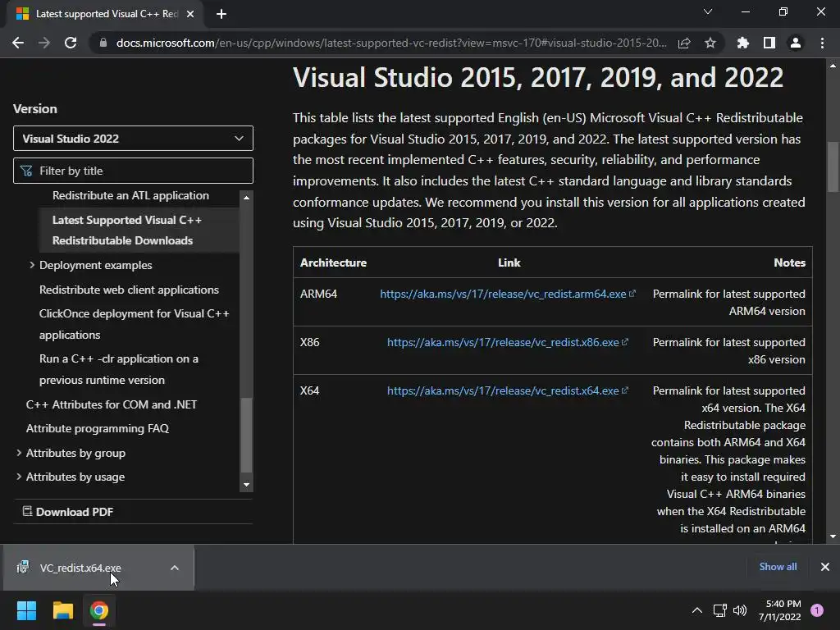Open the Chrome profile menu
Image resolution: width=840 pixels, height=630 pixels.
(796, 43)
